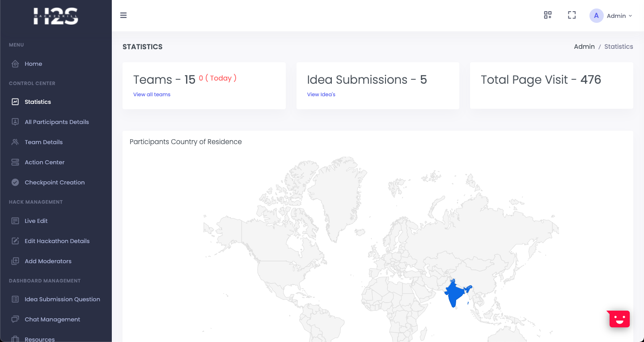Open Add Moderators page
This screenshot has width=644, height=342.
coord(48,261)
